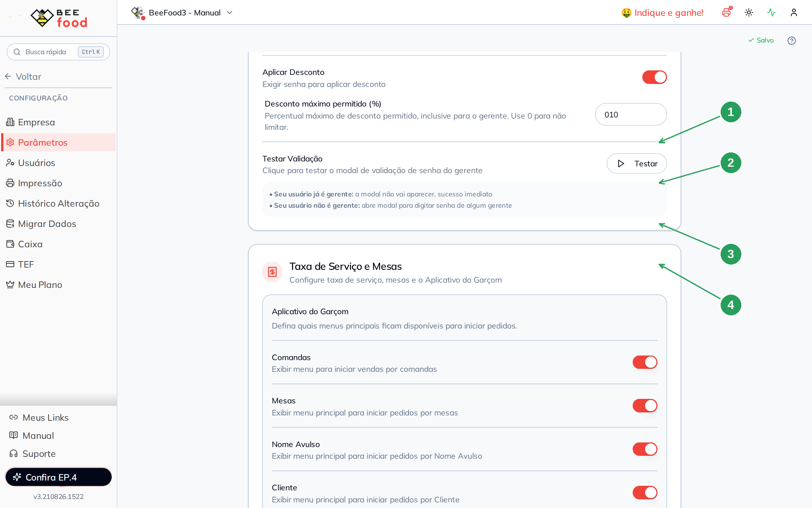Click the Desconto máximo permitido input field
Image resolution: width=812 pixels, height=508 pixels.
[631, 114]
